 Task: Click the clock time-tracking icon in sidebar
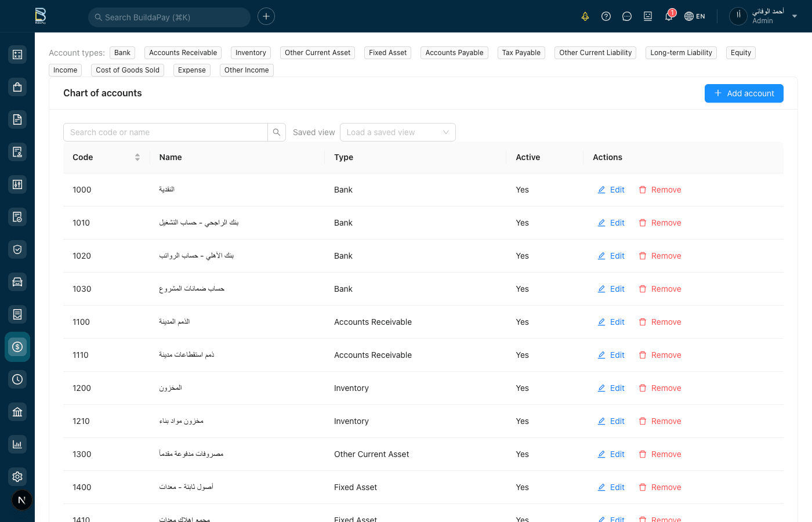click(x=17, y=379)
